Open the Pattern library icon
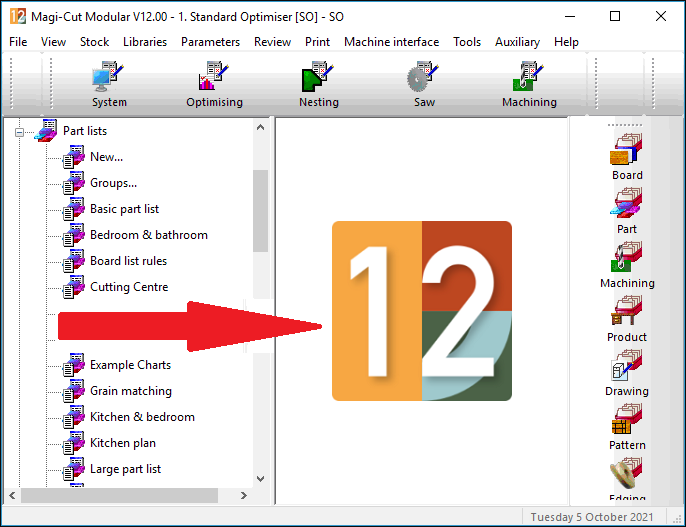 pyautogui.click(x=626, y=419)
